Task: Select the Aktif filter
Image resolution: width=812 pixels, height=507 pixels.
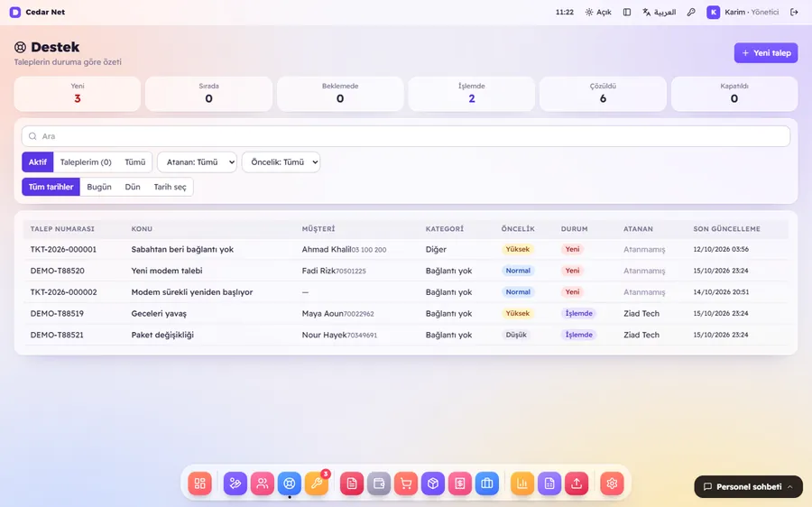Action: 38,162
